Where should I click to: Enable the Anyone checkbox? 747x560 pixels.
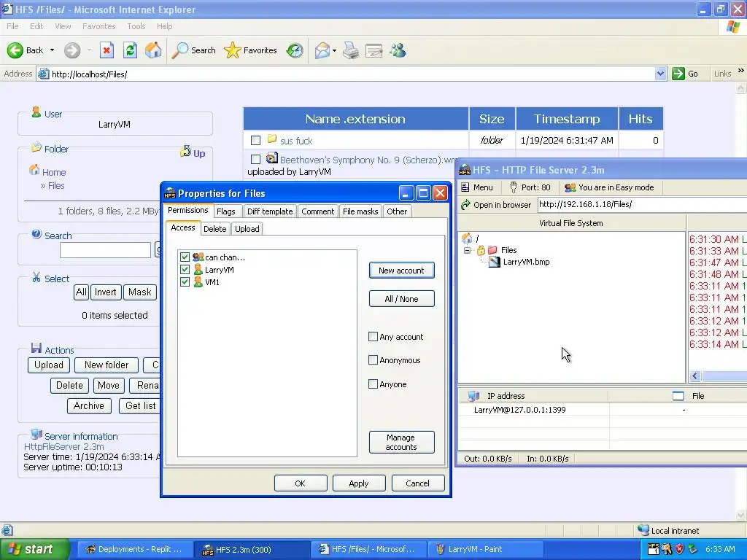[x=373, y=384]
